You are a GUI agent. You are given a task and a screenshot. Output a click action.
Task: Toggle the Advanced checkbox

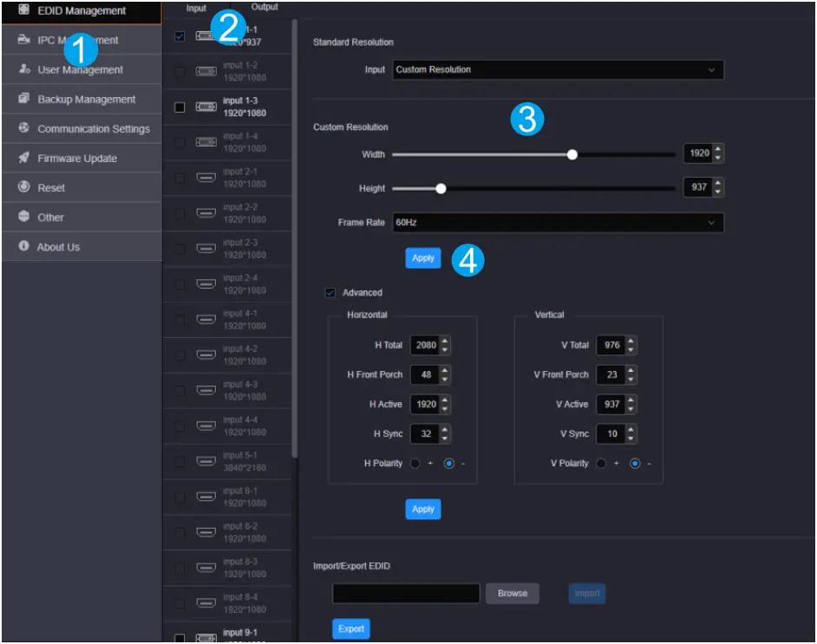tap(330, 293)
